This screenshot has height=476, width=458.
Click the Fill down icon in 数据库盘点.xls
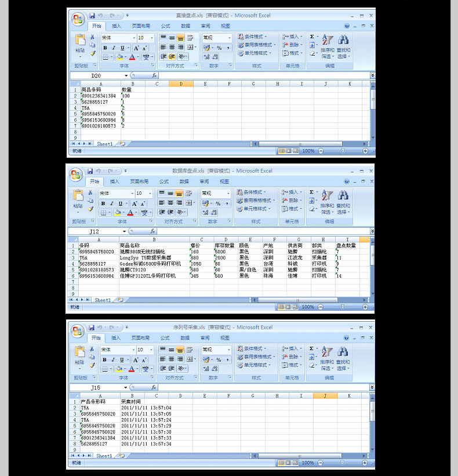[312, 201]
